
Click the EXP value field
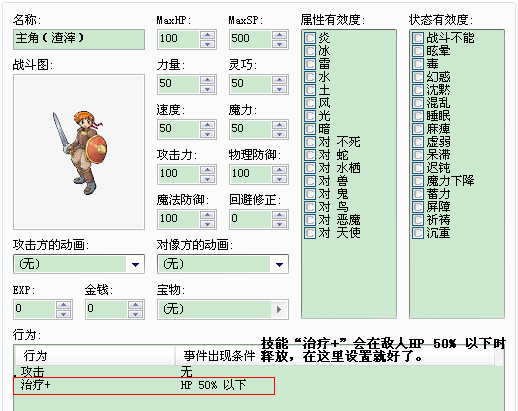[x=35, y=310]
